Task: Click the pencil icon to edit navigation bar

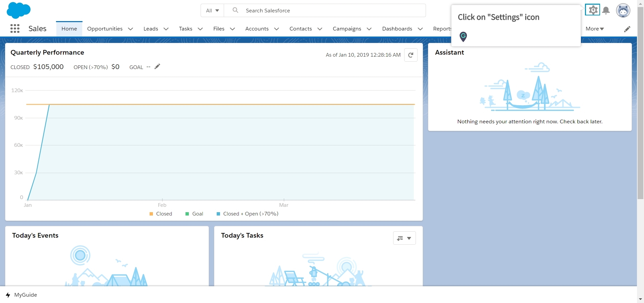Action: coord(627,29)
